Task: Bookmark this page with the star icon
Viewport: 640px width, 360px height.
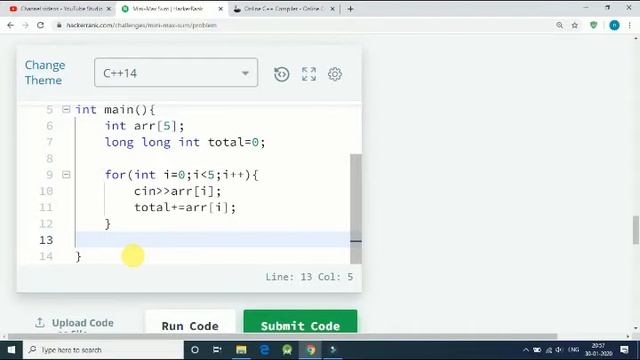Action: (575, 25)
